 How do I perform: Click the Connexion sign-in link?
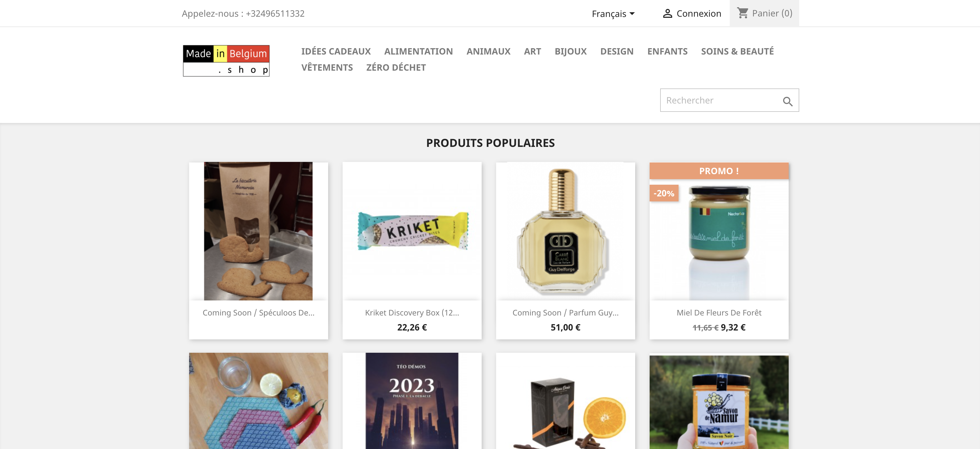(699, 14)
